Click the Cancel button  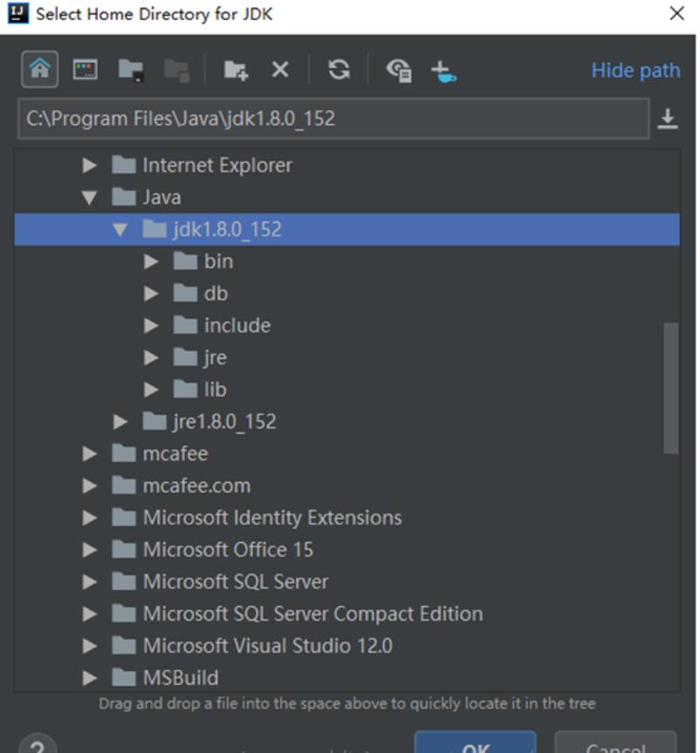pyautogui.click(x=615, y=743)
